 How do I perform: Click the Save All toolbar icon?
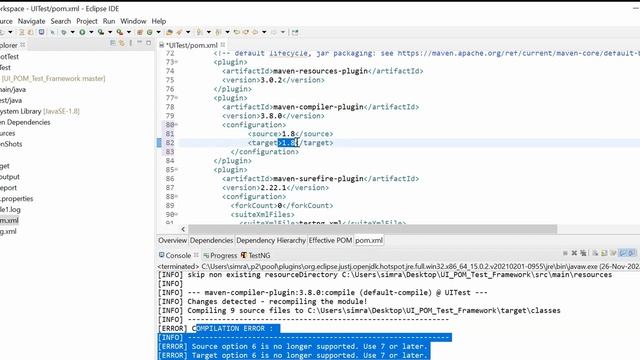[30, 32]
